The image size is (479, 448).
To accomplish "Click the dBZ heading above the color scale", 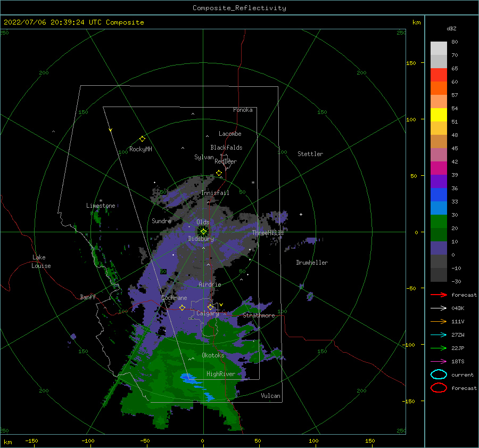I will 451,28.
